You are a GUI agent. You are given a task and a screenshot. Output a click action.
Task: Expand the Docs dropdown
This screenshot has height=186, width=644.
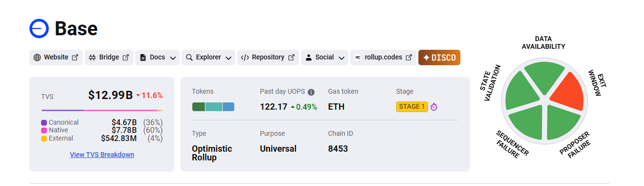tap(157, 57)
